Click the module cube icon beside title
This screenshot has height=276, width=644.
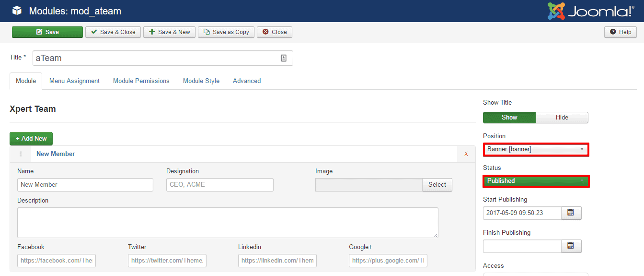[17, 11]
